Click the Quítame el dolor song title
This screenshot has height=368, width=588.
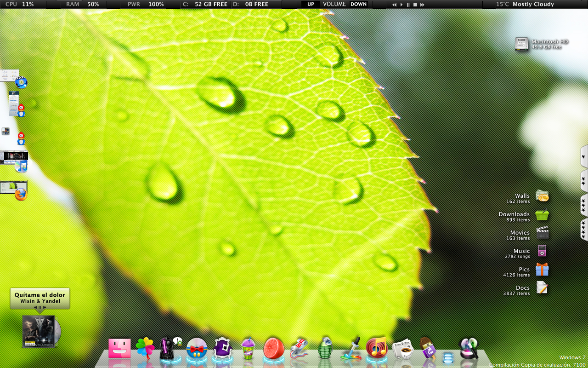tap(40, 295)
